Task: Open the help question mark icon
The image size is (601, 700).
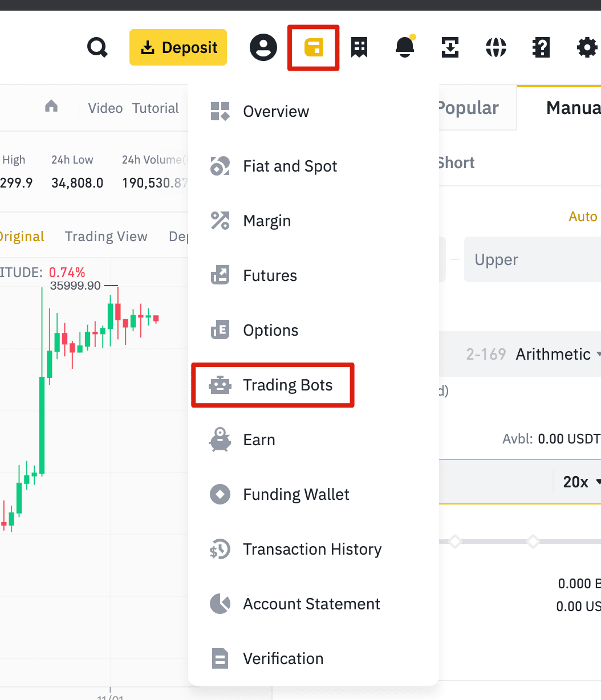Action: [541, 48]
